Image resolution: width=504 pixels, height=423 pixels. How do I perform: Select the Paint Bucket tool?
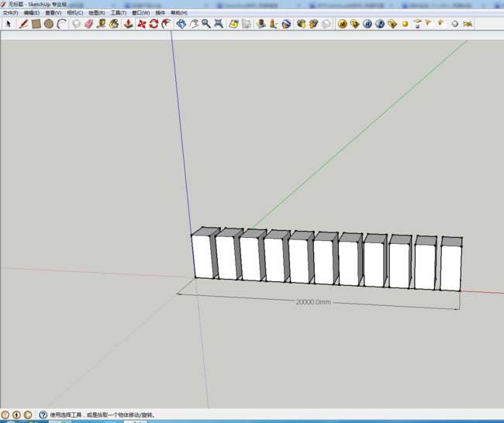coord(114,24)
